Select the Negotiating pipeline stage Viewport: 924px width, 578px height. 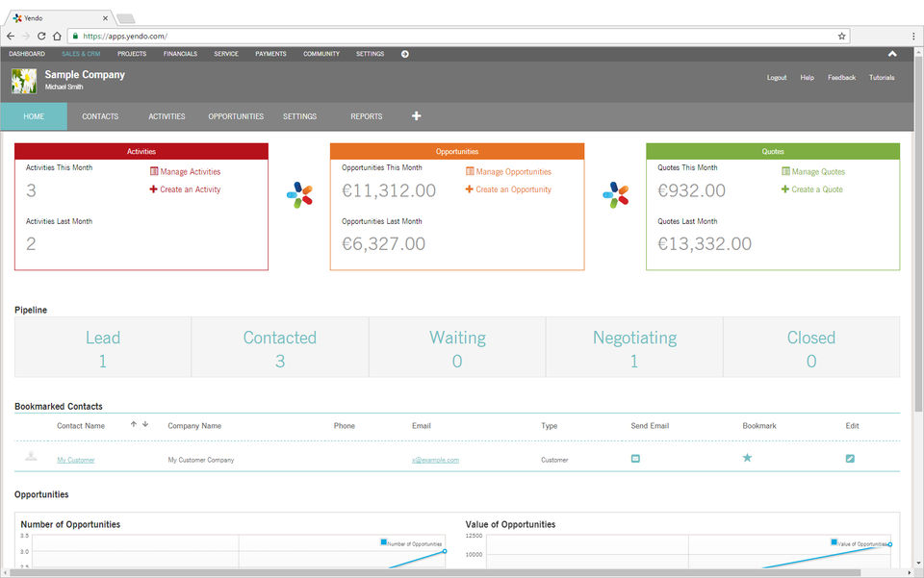634,347
